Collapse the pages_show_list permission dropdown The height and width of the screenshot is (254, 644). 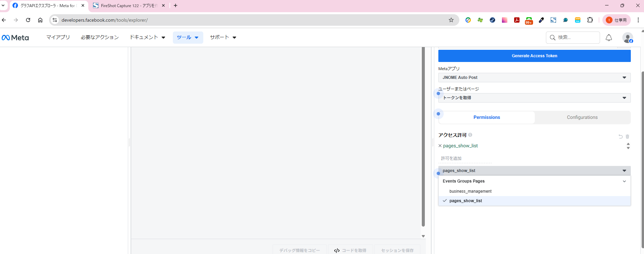click(534, 171)
